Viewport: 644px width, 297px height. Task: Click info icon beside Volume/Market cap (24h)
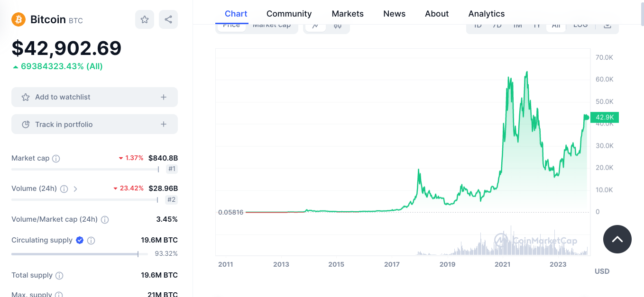point(105,220)
